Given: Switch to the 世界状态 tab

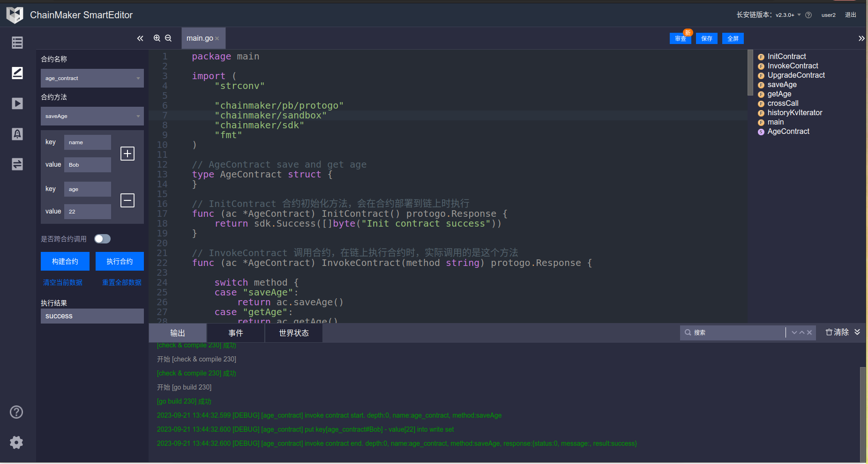Looking at the screenshot, I should click(294, 333).
